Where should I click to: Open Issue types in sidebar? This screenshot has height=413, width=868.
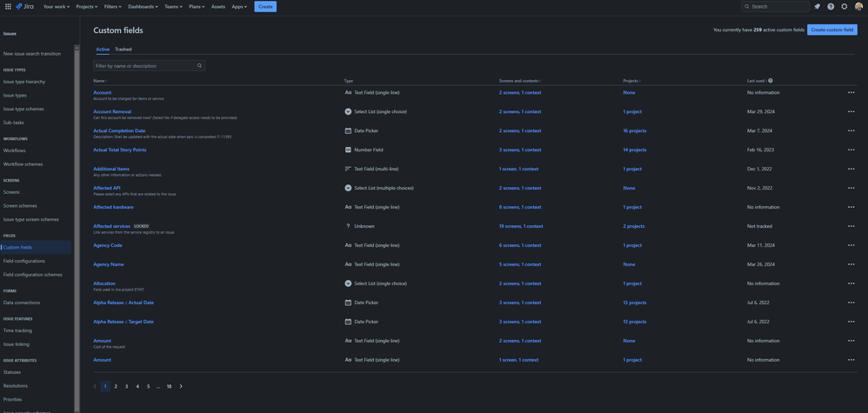tap(15, 96)
